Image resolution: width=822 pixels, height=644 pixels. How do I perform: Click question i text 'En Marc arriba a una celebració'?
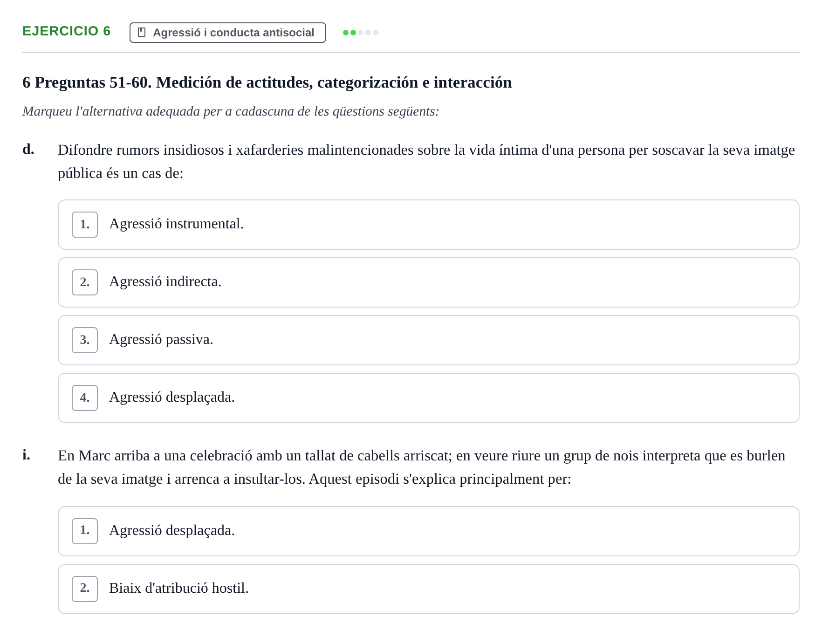[x=422, y=467]
